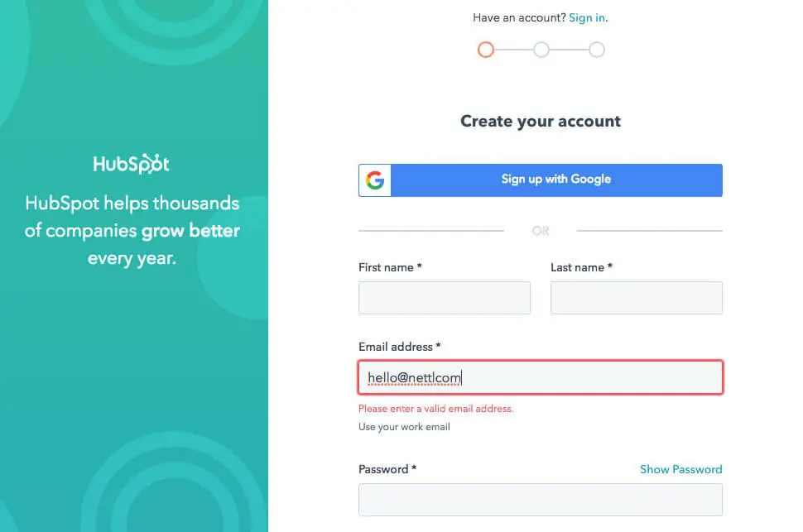The height and width of the screenshot is (532, 803).
Task: Toggle Show Password
Action: coord(680,469)
